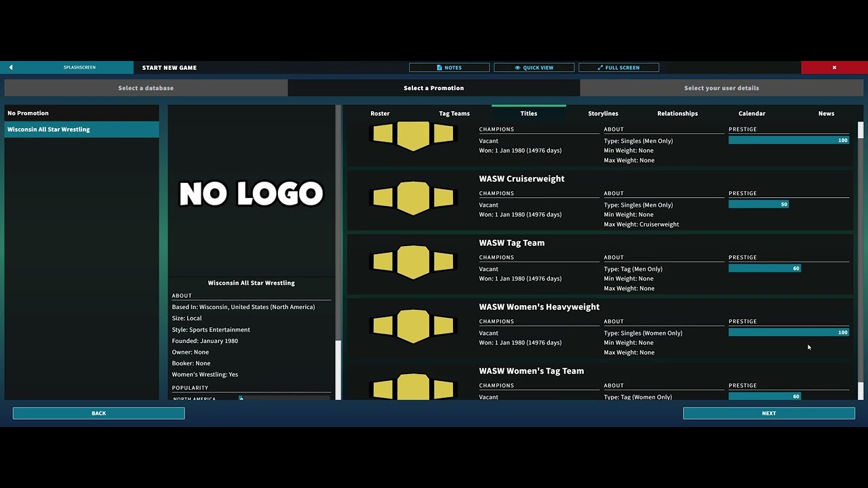
Task: Click the WASW Tag Team belt icon
Action: coord(413,262)
